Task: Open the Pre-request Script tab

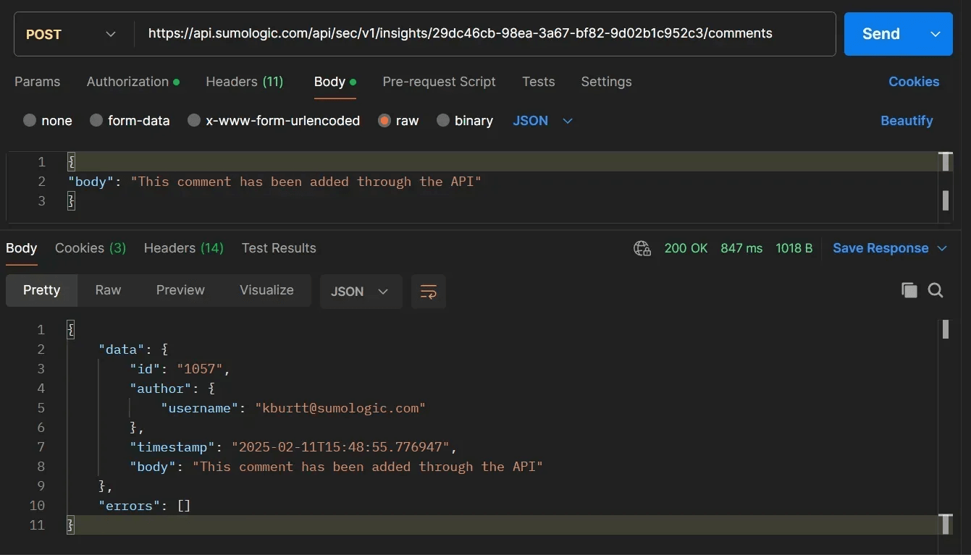Action: (439, 82)
